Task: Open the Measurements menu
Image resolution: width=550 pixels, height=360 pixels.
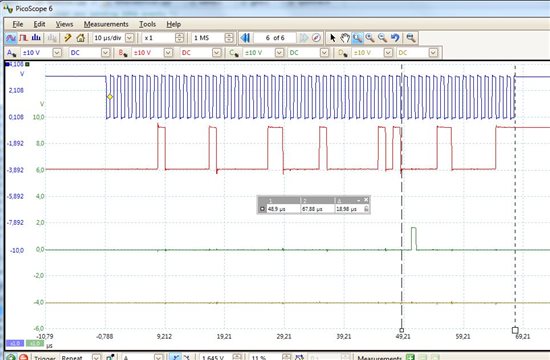Action: coord(106,24)
